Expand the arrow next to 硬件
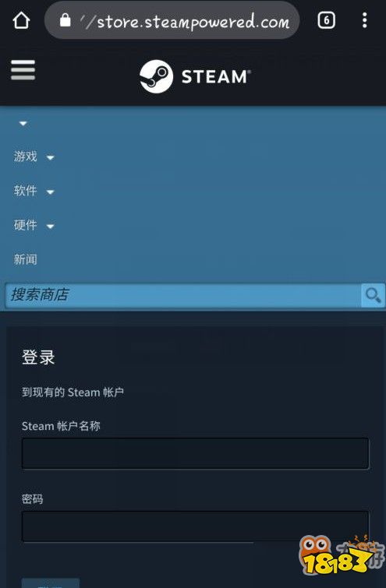The width and height of the screenshot is (386, 588). coord(51,226)
